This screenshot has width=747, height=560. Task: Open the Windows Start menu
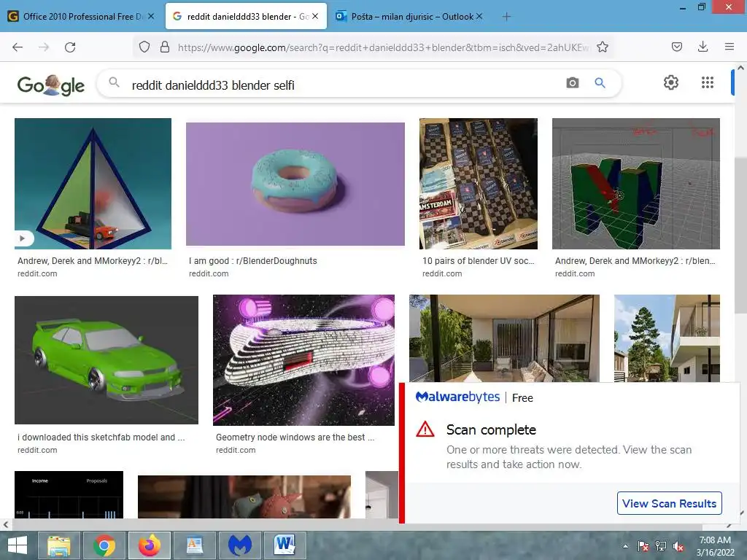(18, 545)
